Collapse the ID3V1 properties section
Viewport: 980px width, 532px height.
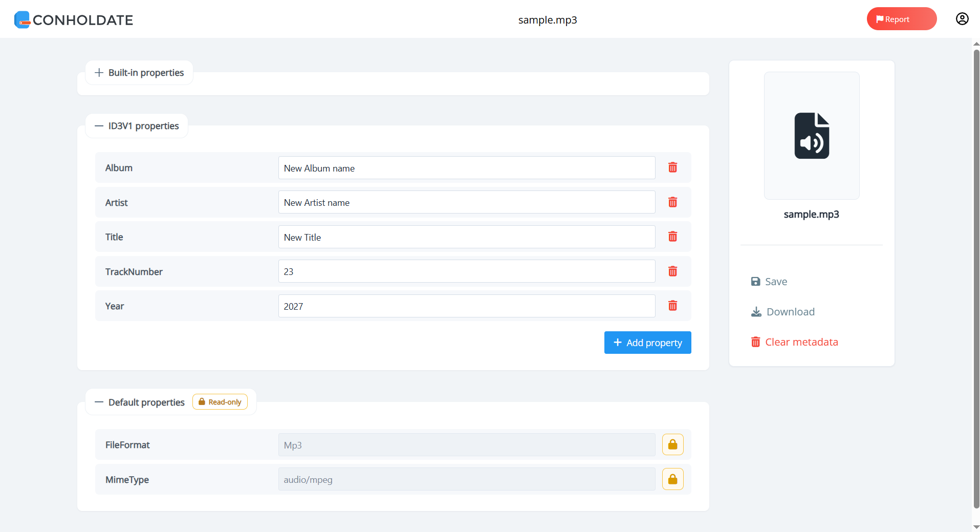pyautogui.click(x=137, y=126)
